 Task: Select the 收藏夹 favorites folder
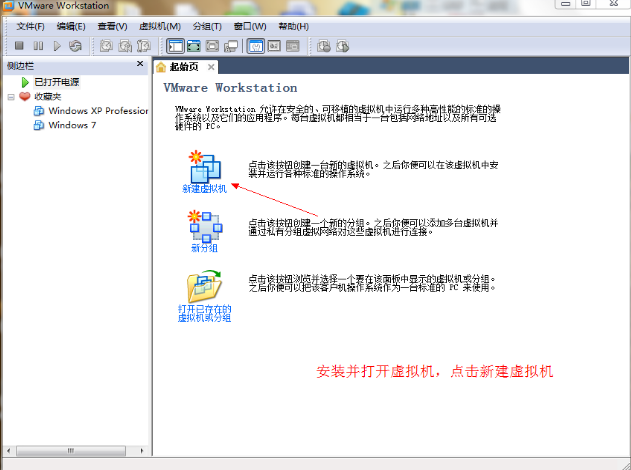[x=47, y=97]
